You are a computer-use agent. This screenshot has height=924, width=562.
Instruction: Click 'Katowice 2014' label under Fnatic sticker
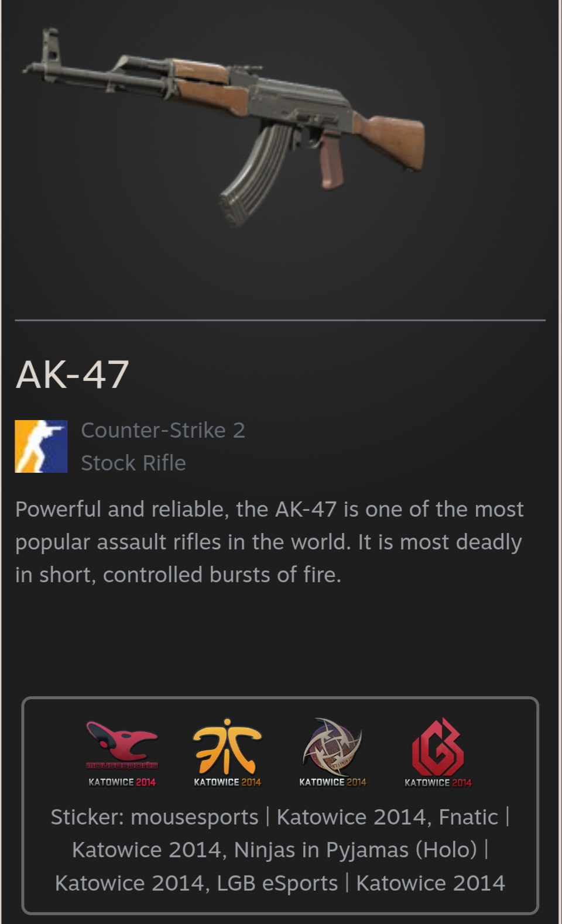pos(227,782)
